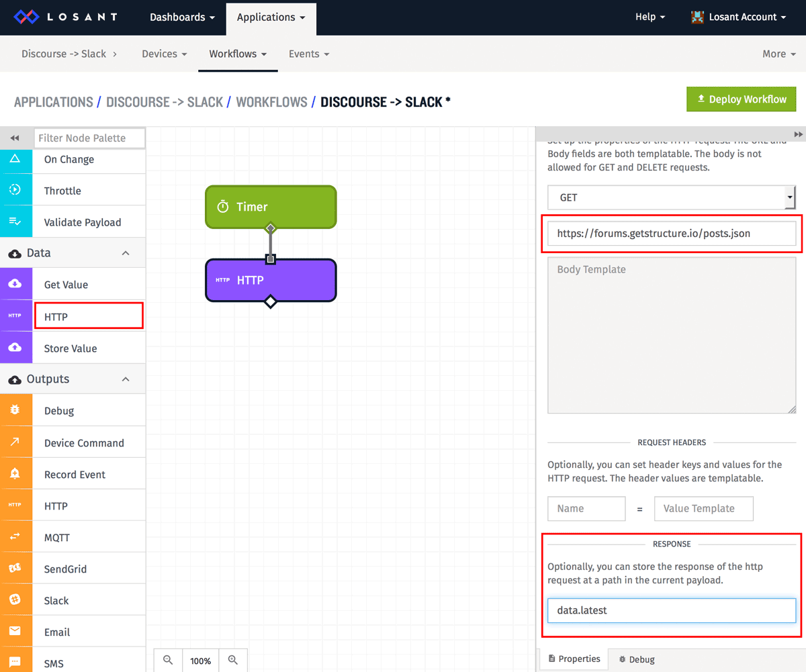Open the More dropdown

(x=778, y=54)
